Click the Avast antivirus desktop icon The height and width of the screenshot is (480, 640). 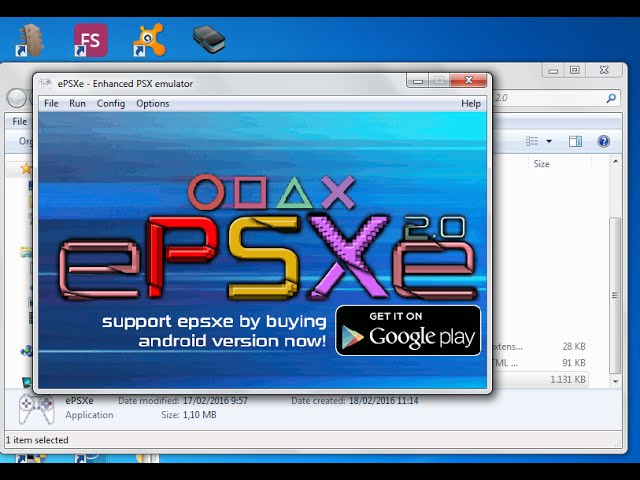[149, 40]
